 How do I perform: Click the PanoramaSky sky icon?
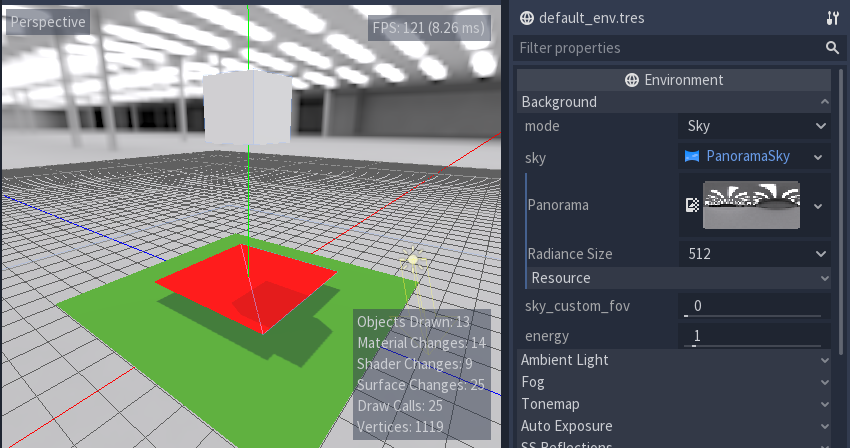click(692, 156)
